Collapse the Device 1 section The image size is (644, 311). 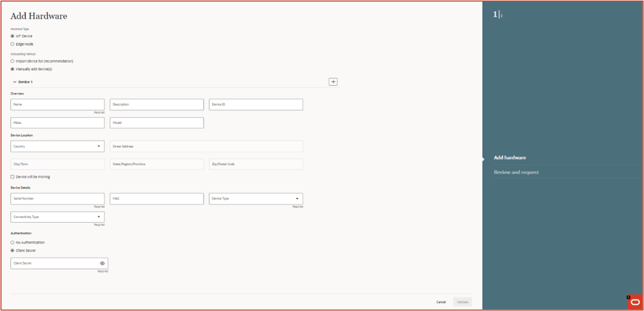[14, 82]
